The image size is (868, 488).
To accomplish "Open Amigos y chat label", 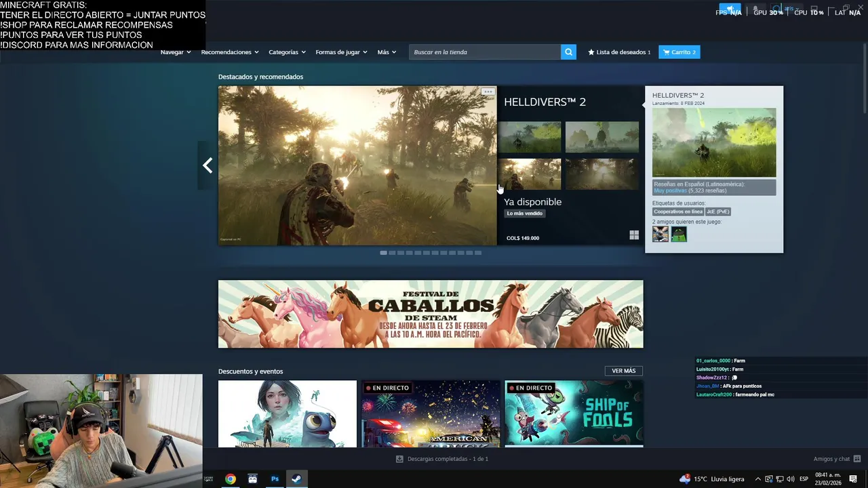I will point(831,459).
